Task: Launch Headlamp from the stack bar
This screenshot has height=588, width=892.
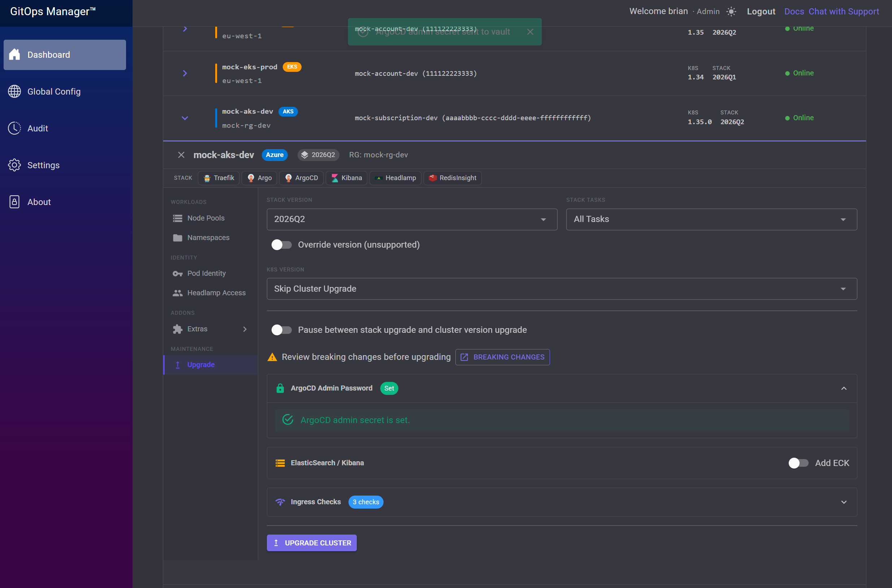Action: pos(395,178)
